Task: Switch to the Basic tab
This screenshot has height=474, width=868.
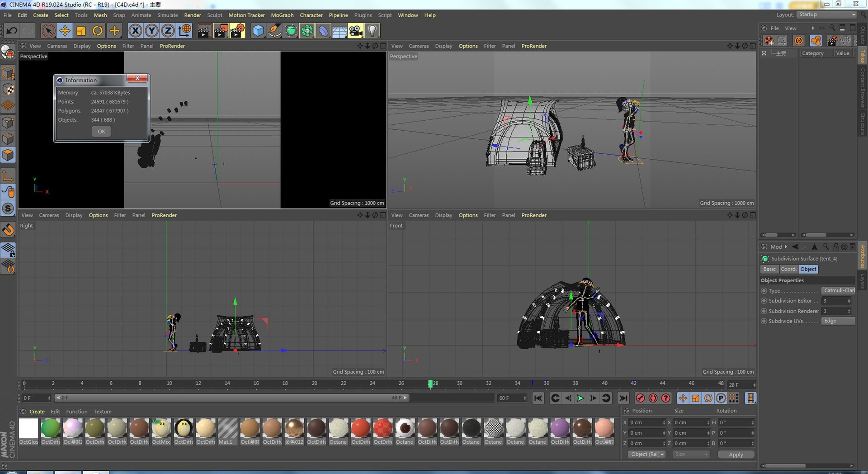Action: coord(769,269)
